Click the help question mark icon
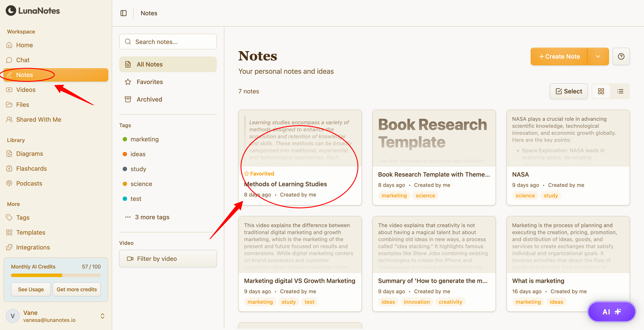 (621, 56)
